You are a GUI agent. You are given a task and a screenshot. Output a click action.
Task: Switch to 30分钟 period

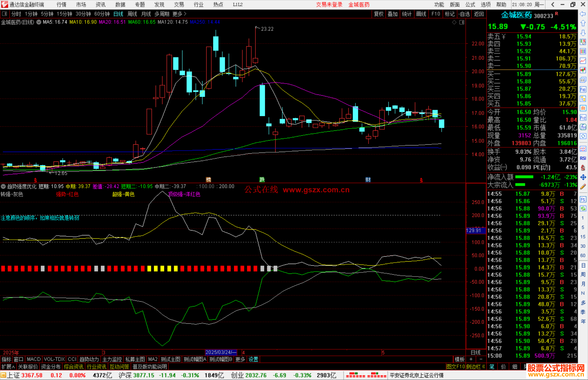pos(83,14)
